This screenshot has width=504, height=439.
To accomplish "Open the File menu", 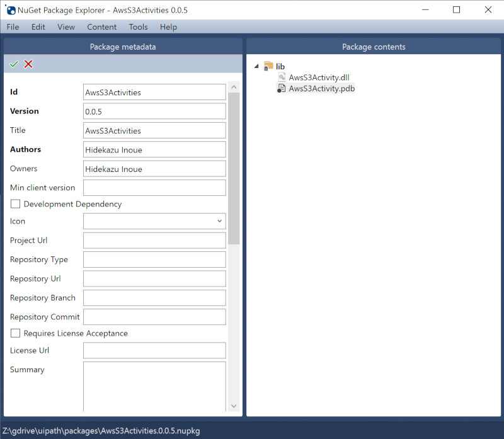I will [13, 27].
